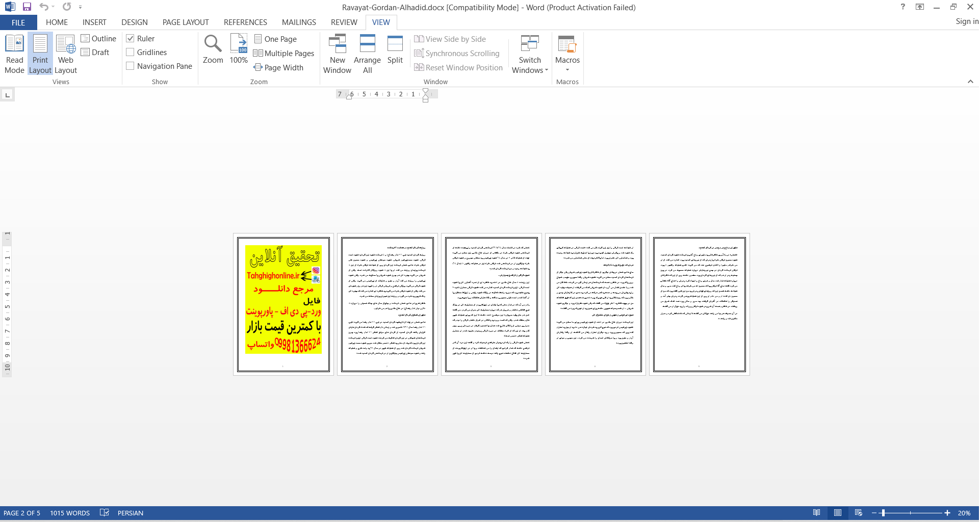Switch to Read Mode from status bar
Viewport: 980px width, 522px height.
(x=817, y=513)
